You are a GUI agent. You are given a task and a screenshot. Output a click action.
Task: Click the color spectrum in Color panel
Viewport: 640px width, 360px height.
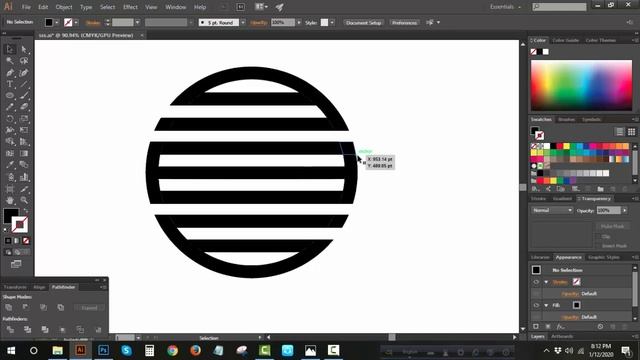click(x=581, y=85)
